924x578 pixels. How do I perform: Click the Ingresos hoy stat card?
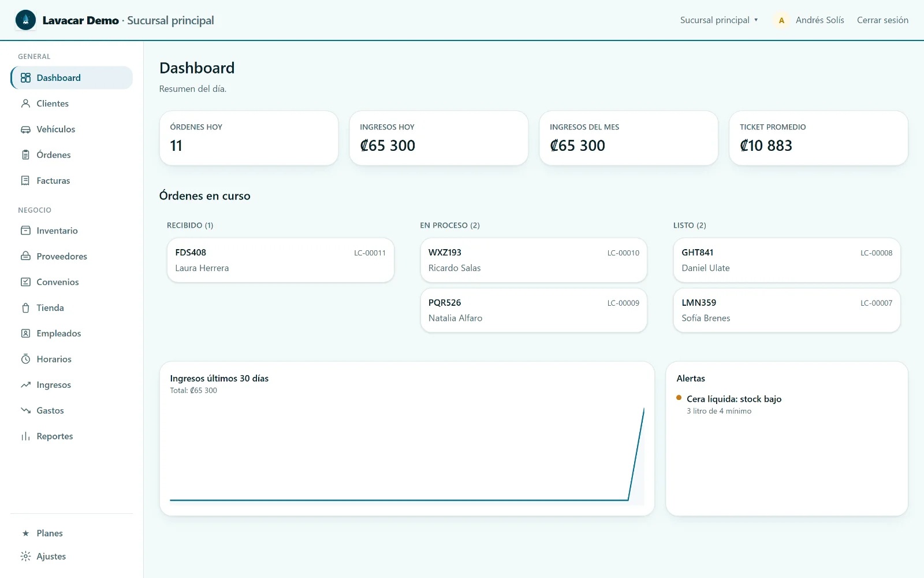click(x=439, y=138)
